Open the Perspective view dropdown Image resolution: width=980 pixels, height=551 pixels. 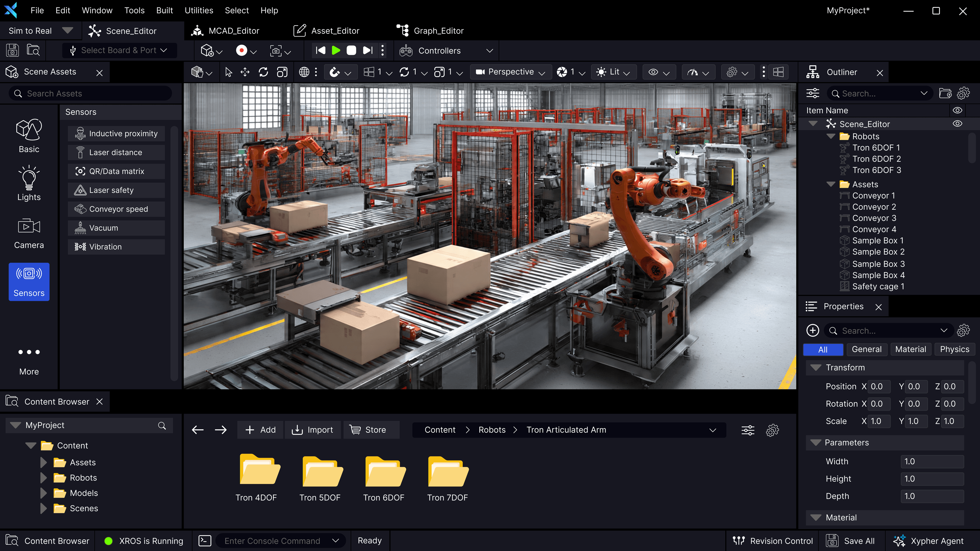pos(510,72)
